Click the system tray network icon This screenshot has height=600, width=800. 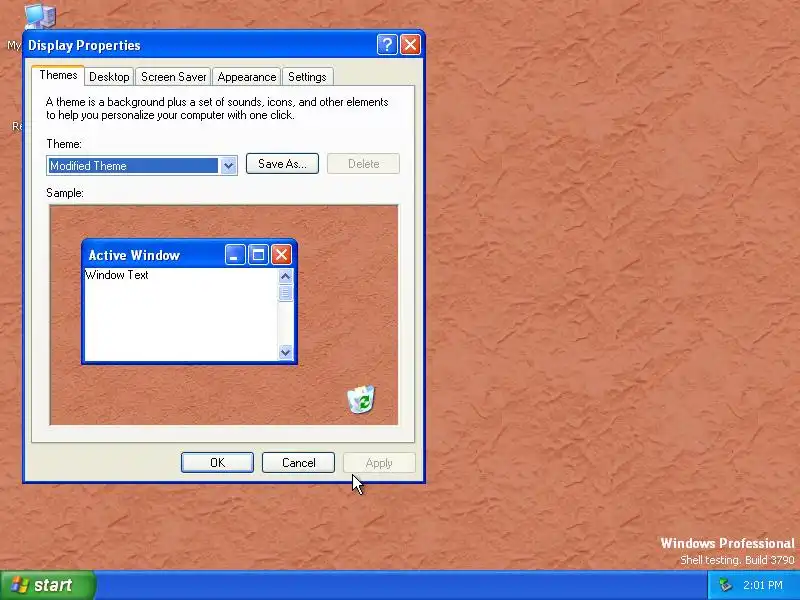pyautogui.click(x=725, y=585)
